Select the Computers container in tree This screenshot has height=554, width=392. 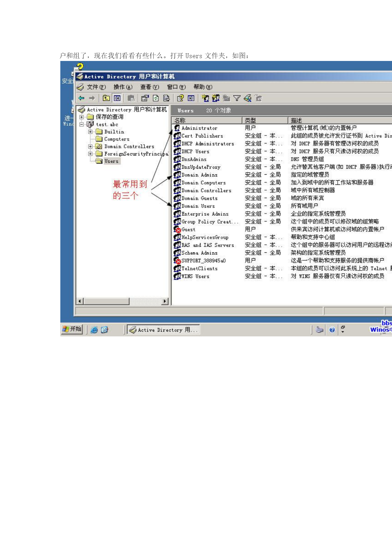(x=112, y=139)
